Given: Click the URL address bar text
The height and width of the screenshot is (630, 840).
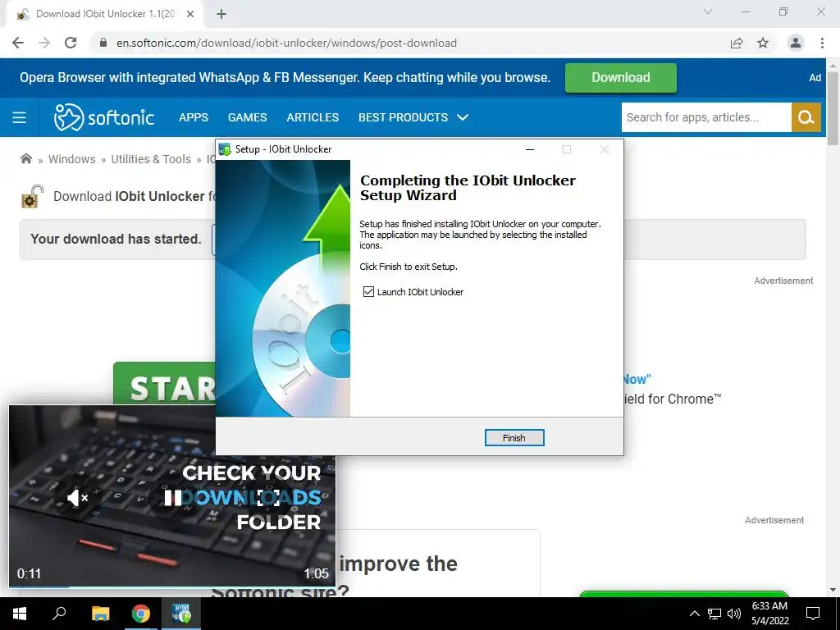Looking at the screenshot, I should tap(286, 43).
